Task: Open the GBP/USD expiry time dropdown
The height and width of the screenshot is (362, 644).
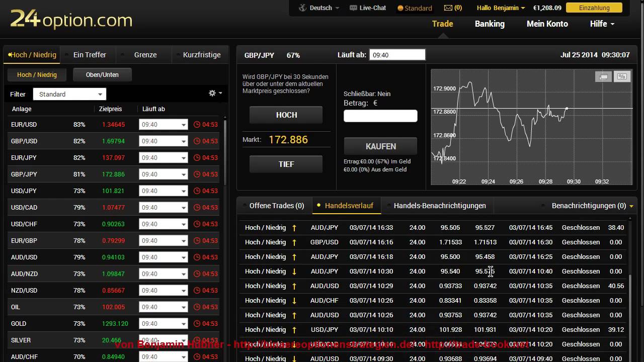Action: pyautogui.click(x=164, y=141)
